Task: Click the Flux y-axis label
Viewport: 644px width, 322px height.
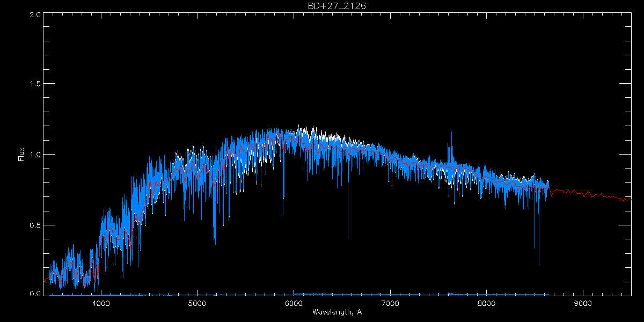Action: pos(21,155)
